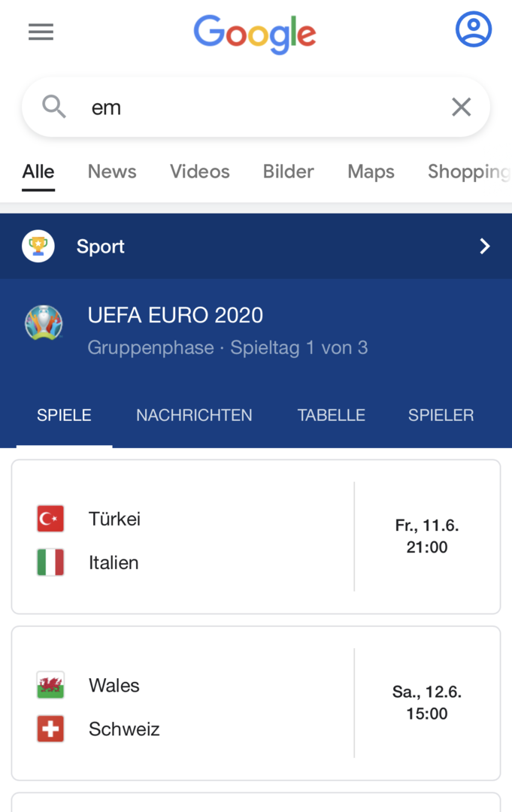512x812 pixels.
Task: Expand the Sport section chevron
Action: coord(485,246)
